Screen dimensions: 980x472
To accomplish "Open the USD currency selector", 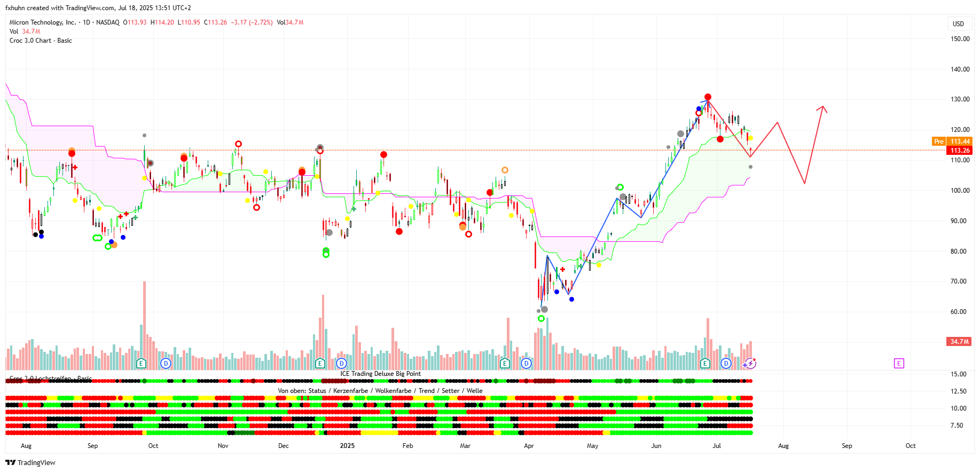I will tap(958, 23).
